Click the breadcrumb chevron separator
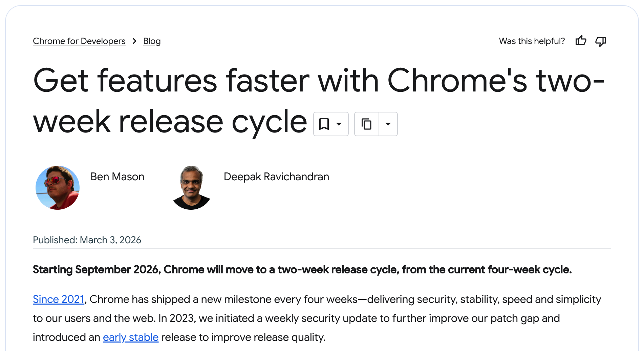 point(134,41)
